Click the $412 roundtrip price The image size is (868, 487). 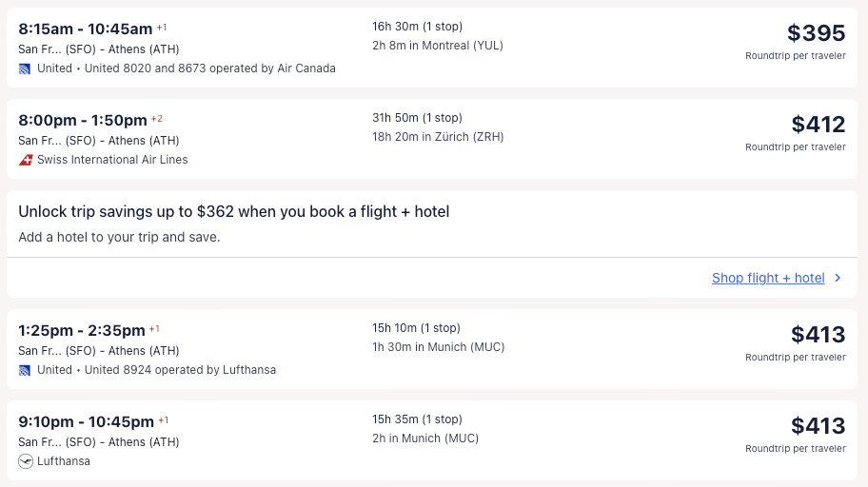click(x=818, y=125)
